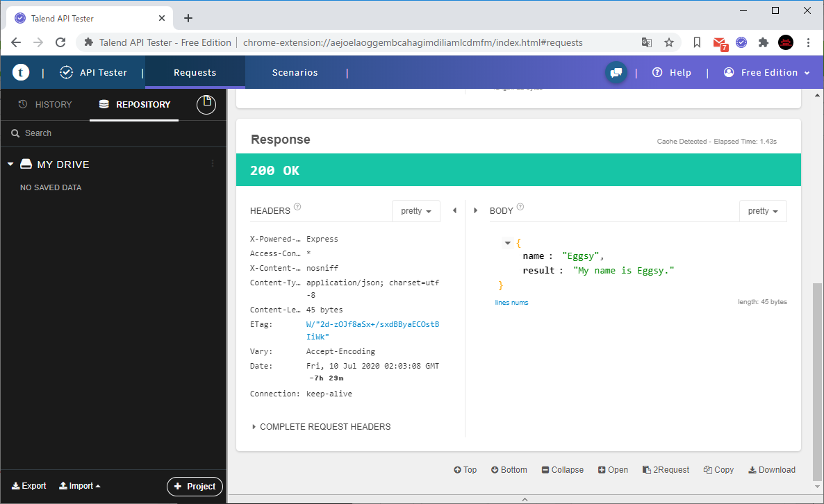Expand the bottom panel chevron
Image resolution: width=824 pixels, height=504 pixels.
525,499
